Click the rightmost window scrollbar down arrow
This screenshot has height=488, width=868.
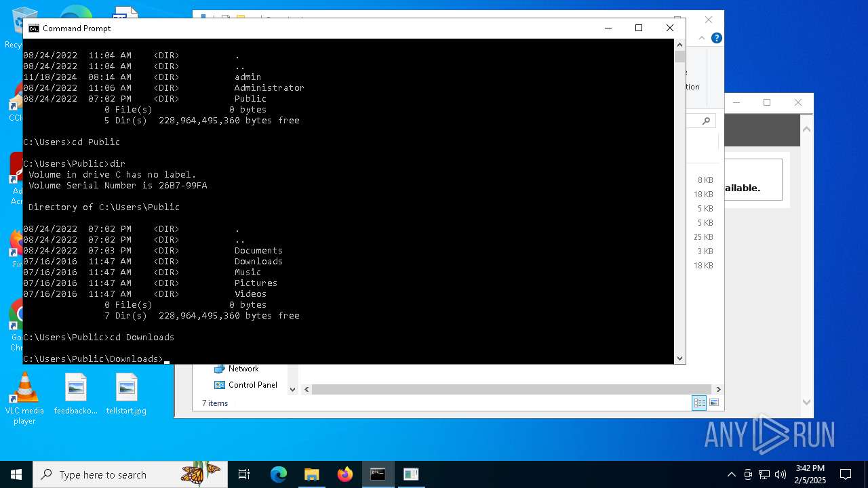point(806,402)
